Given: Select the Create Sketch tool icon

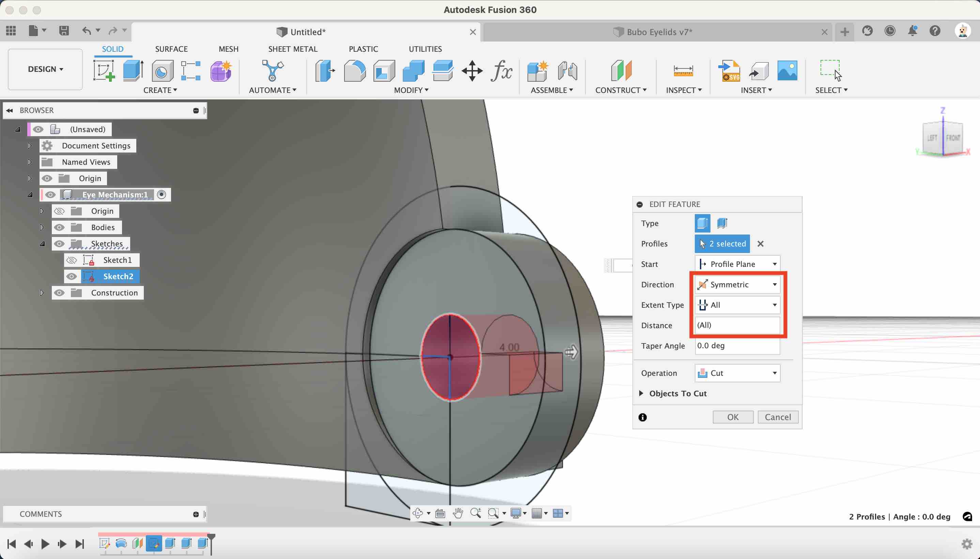Looking at the screenshot, I should pyautogui.click(x=104, y=71).
